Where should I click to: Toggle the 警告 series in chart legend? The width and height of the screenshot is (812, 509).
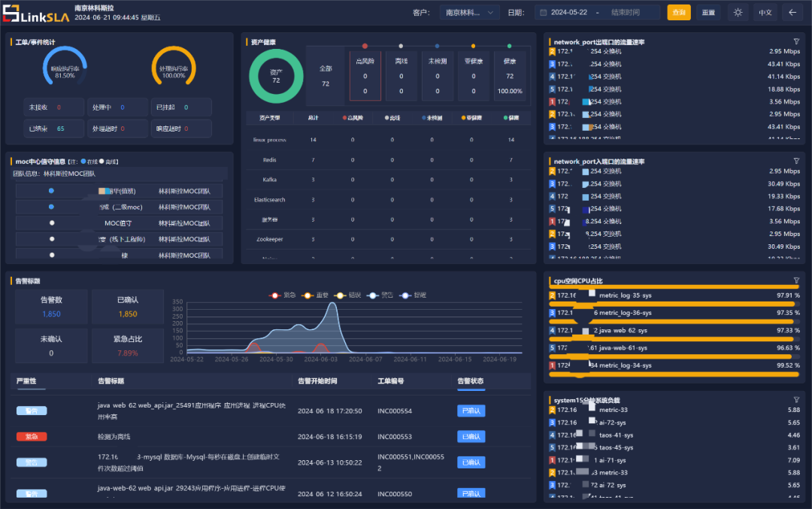[x=380, y=295]
